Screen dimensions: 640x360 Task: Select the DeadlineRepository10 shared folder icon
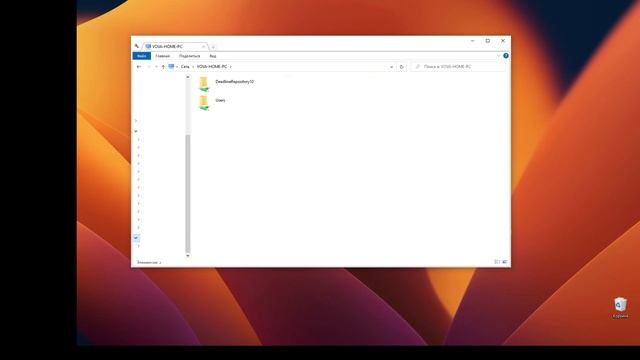coord(204,84)
